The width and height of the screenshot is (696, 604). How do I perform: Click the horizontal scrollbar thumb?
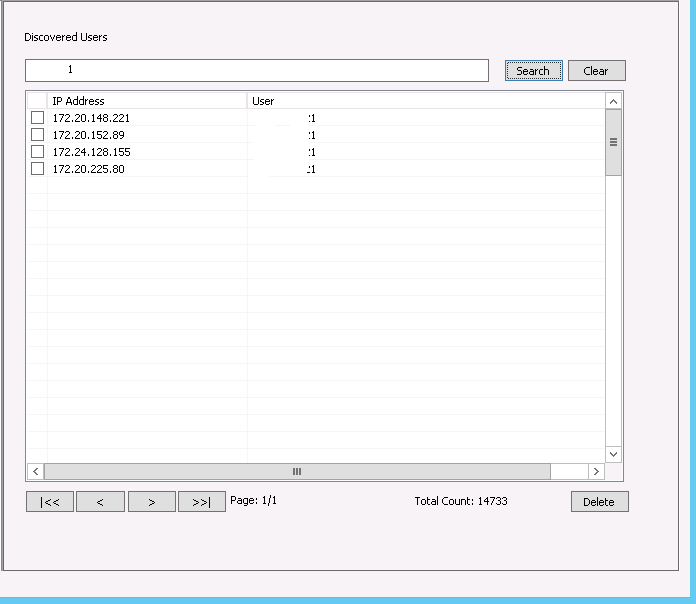(297, 471)
